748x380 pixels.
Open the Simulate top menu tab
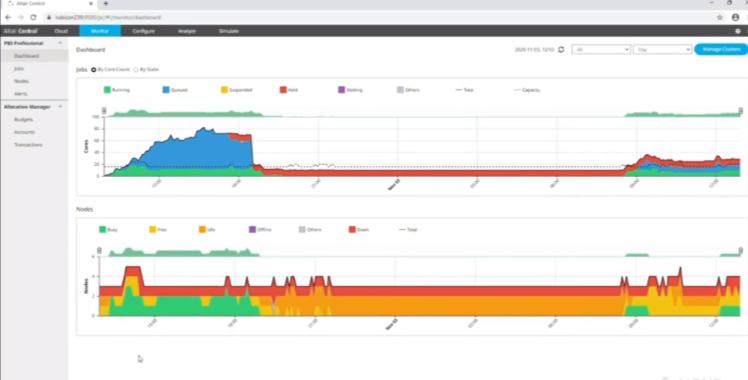[x=229, y=31]
